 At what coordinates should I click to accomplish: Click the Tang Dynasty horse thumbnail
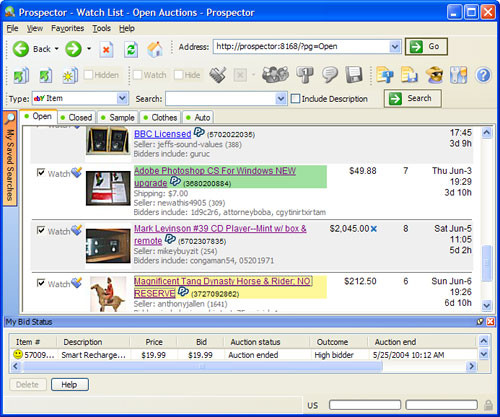click(x=108, y=294)
